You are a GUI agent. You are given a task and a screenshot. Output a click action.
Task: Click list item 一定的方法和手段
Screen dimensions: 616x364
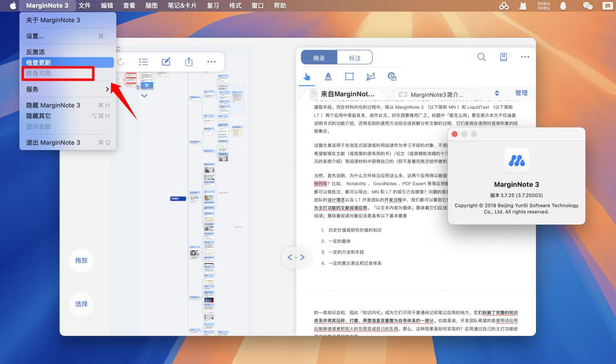pyautogui.click(x=346, y=252)
